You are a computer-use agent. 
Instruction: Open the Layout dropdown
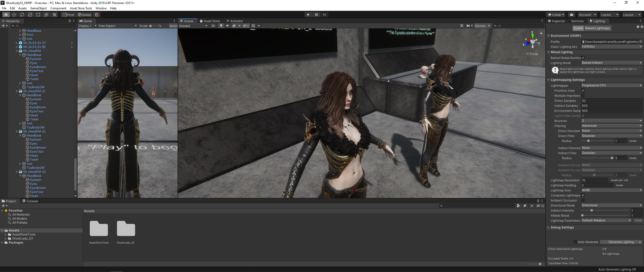(x=632, y=15)
